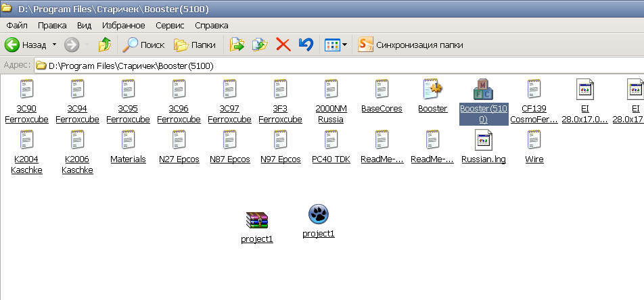The image size is (644, 300).
Task: Open the Сервис menu
Action: tap(170, 26)
